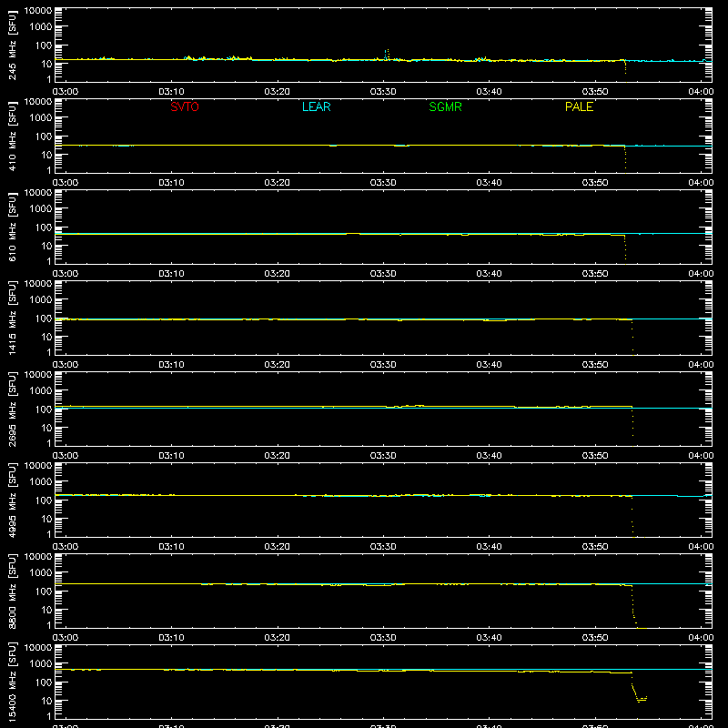Click 03:20 tick label under 4995 MHz plot

278,547
